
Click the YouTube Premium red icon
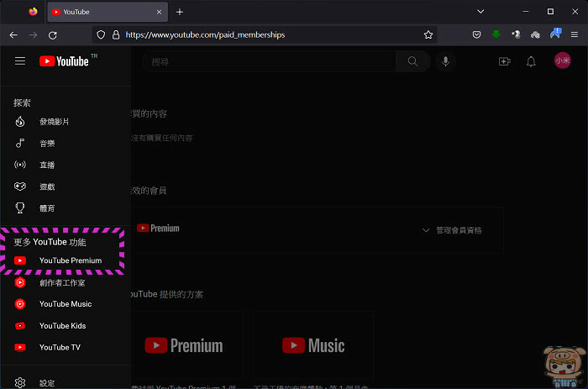20,260
